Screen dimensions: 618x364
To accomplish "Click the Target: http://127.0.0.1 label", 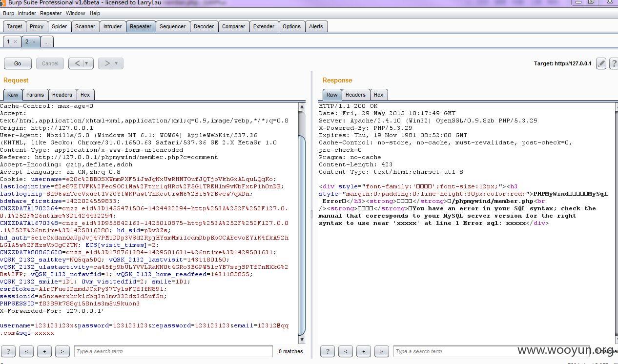I will point(562,63).
